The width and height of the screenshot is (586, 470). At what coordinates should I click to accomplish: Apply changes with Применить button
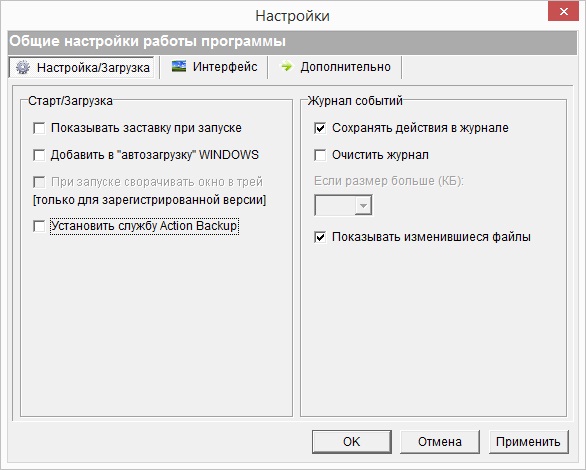[528, 442]
